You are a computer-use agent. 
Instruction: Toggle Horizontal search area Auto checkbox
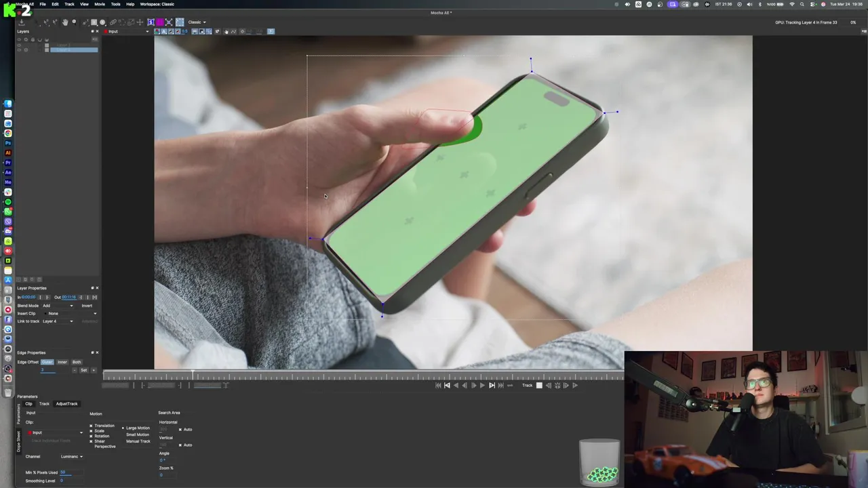(x=180, y=429)
